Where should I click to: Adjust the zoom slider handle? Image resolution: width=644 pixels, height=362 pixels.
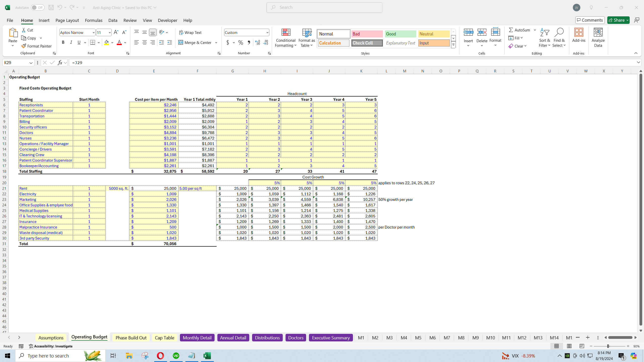click(x=608, y=346)
